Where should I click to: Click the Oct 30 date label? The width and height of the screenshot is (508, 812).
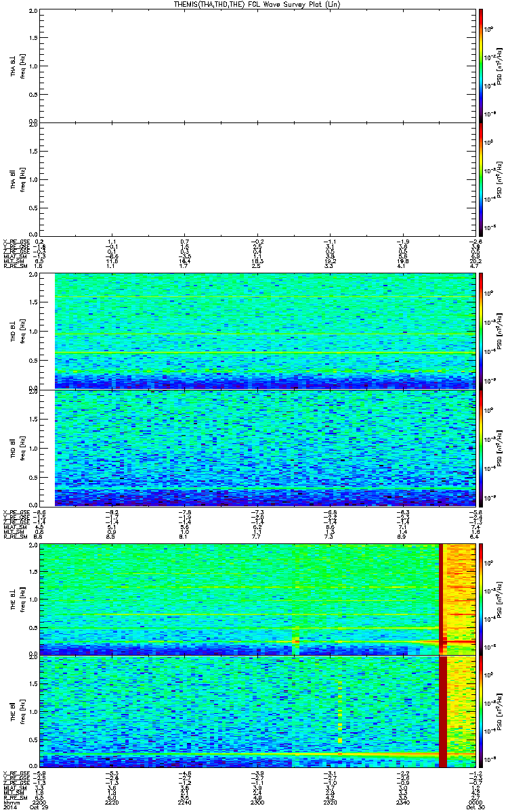click(x=474, y=808)
